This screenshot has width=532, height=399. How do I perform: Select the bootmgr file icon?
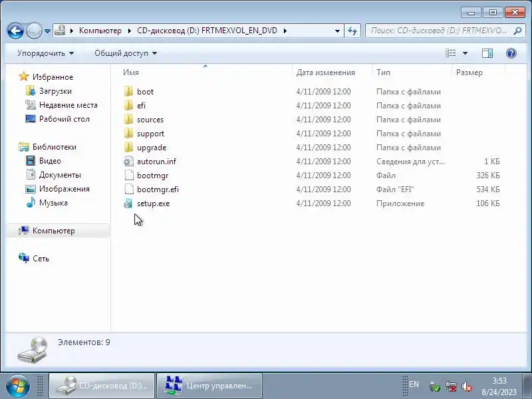[128, 175]
